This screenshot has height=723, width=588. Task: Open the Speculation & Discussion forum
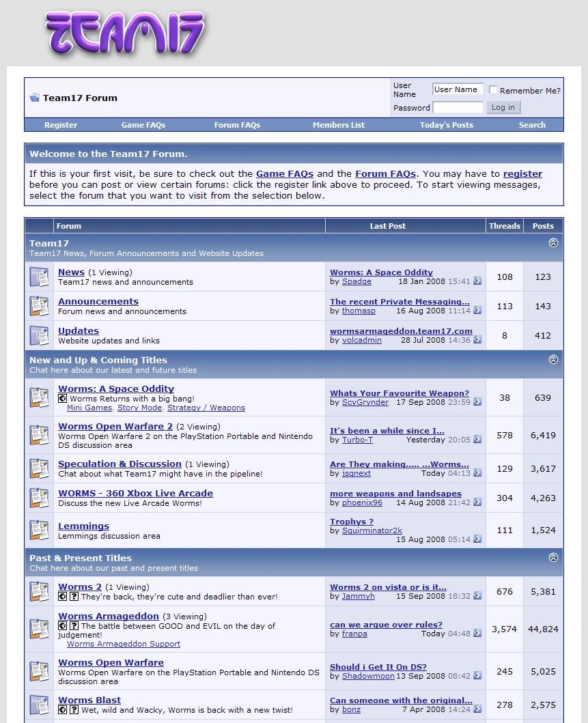[120, 464]
